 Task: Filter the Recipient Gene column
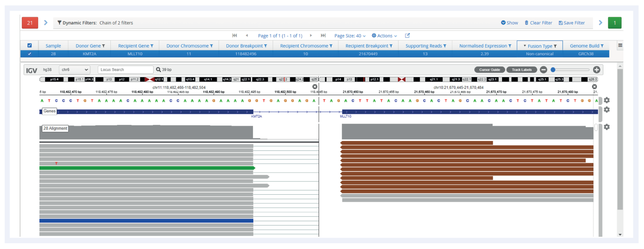pyautogui.click(x=152, y=46)
